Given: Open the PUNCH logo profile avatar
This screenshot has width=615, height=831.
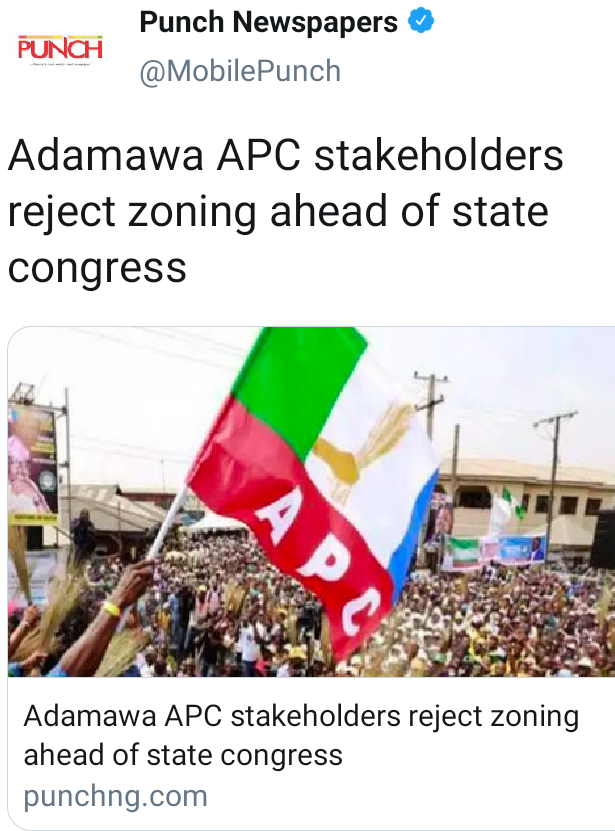Looking at the screenshot, I should 60,50.
